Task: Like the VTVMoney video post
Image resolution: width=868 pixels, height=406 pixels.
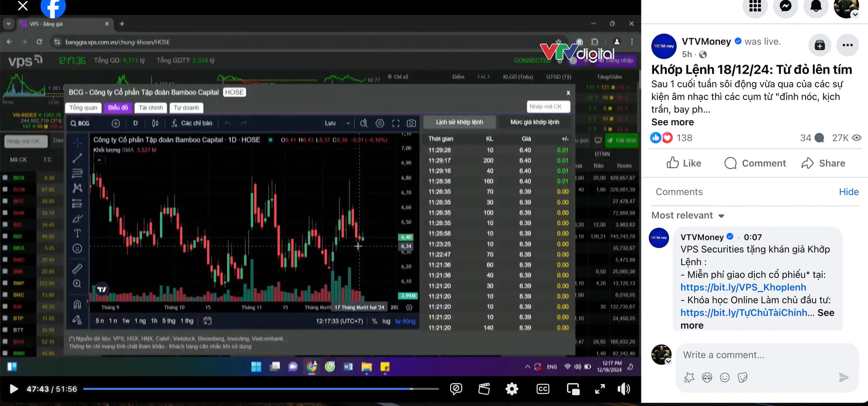Action: pos(684,163)
